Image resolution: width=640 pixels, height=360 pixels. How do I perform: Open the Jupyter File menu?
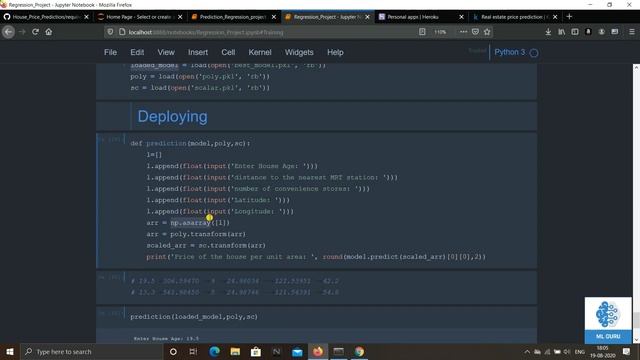coord(110,52)
